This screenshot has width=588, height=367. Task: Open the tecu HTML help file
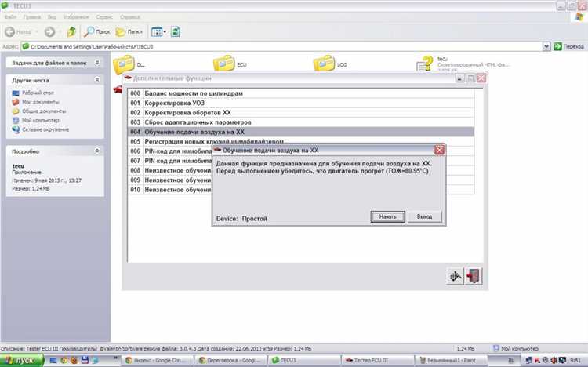[426, 64]
